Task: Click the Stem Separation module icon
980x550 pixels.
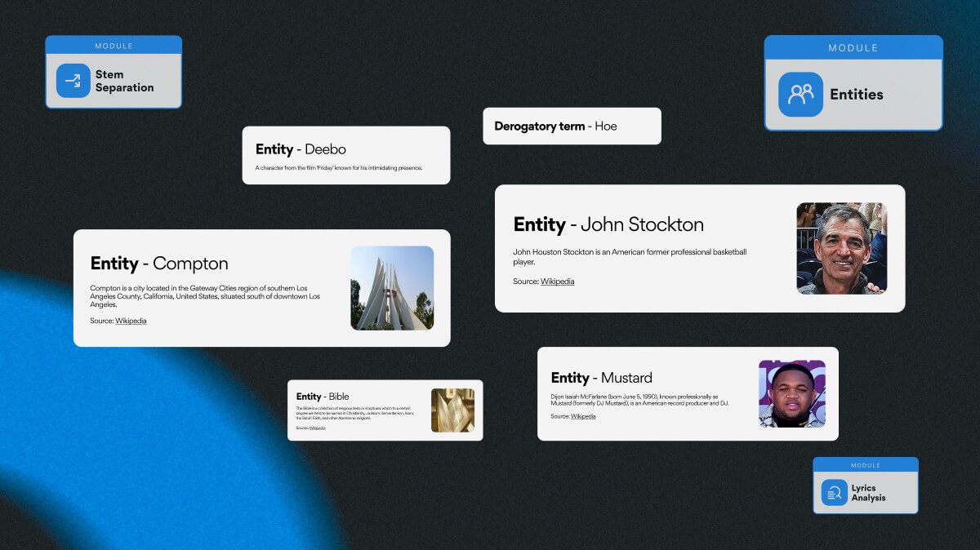Action: coord(73,81)
